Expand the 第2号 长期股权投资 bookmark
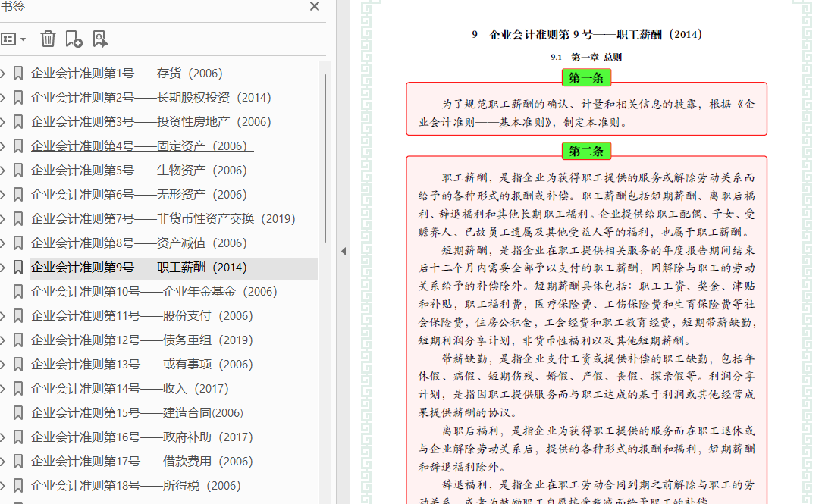822x504 pixels. coord(3,98)
